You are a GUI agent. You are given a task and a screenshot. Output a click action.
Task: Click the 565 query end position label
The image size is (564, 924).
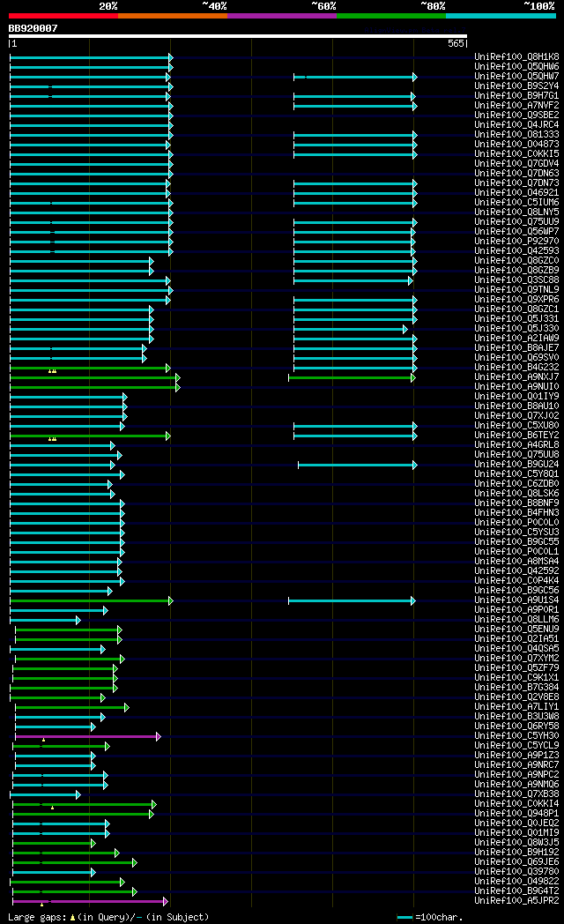coord(456,43)
